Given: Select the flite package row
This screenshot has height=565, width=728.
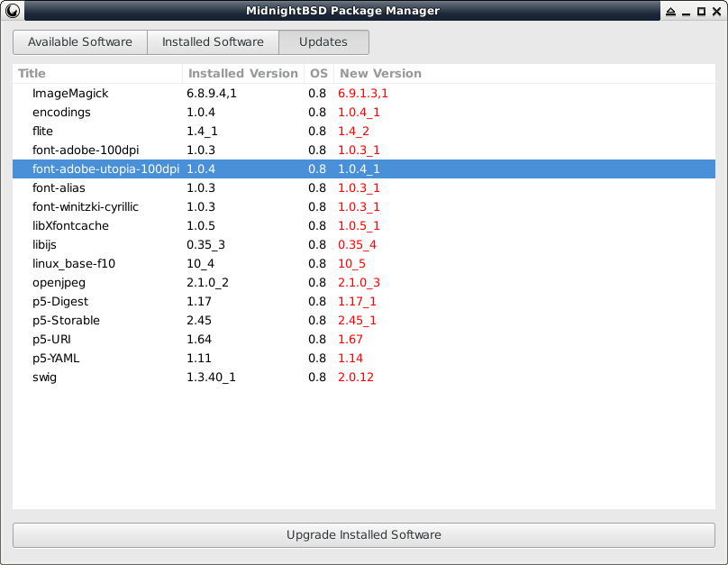Looking at the screenshot, I should click(363, 132).
